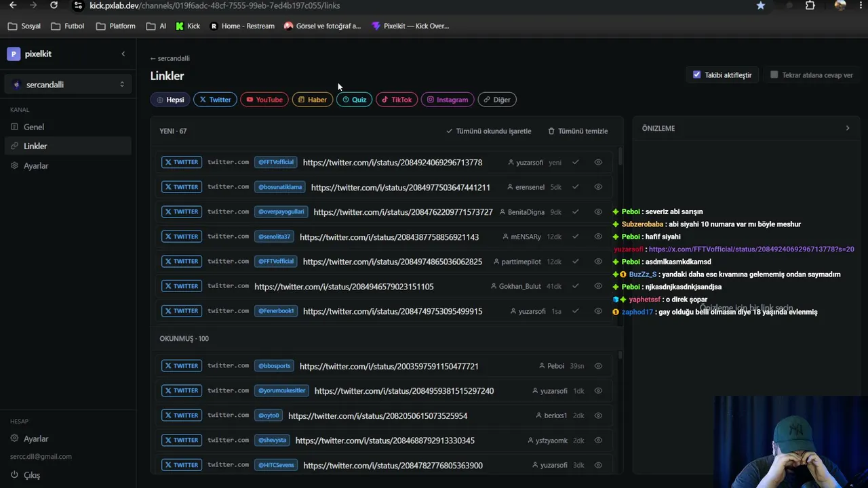Viewport: 868px width, 488px height.
Task: Click the @overpayogullari handle badge
Action: point(281,212)
